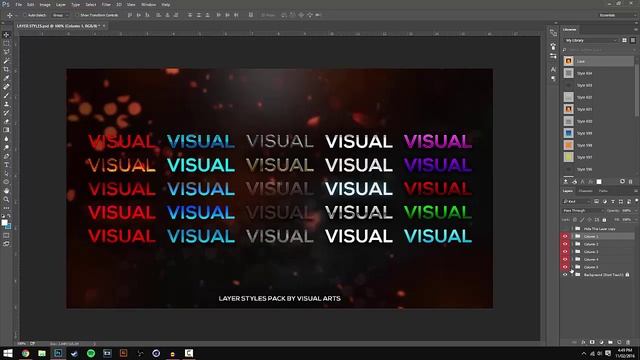Expand the Column 5 group

[572, 267]
